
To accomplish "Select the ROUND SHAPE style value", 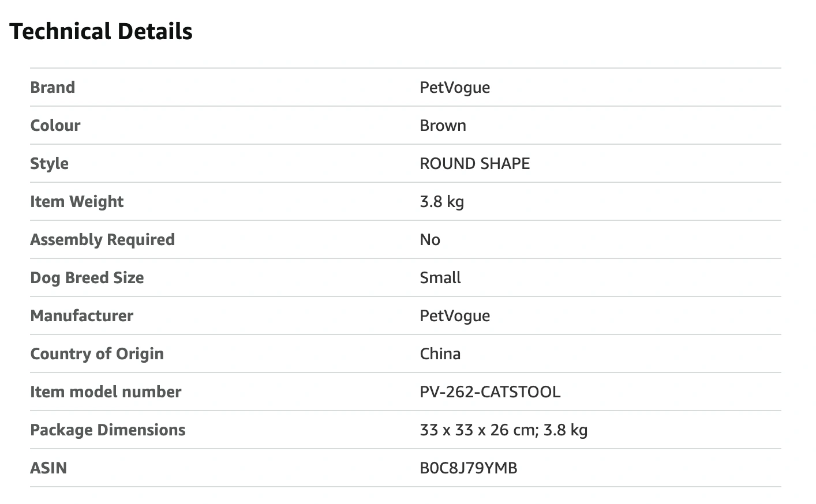I will click(x=474, y=164).
